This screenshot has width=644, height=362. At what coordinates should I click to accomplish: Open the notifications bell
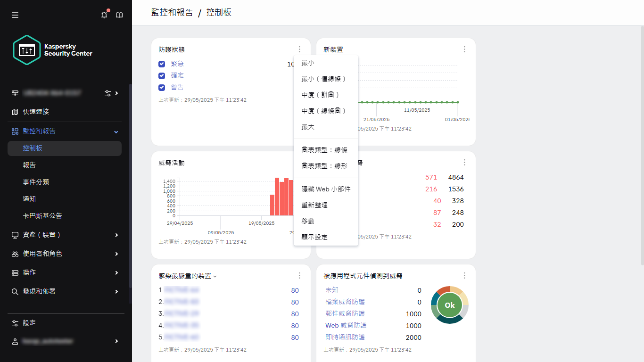tap(104, 15)
